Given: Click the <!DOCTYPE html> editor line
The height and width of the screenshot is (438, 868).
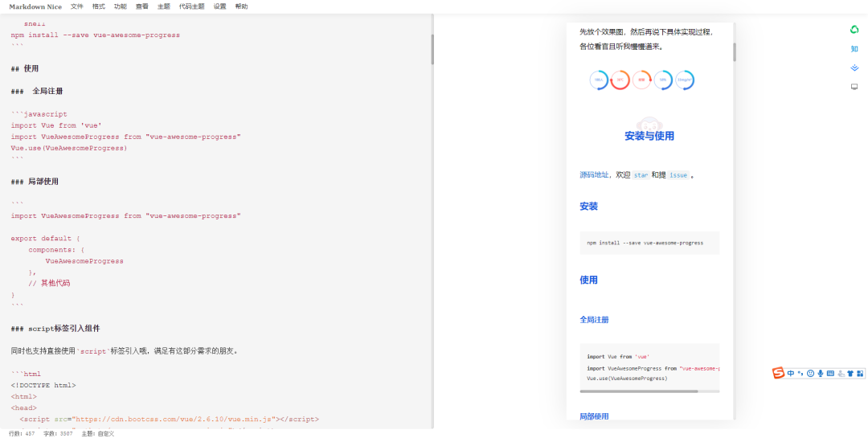Looking at the screenshot, I should (43, 386).
